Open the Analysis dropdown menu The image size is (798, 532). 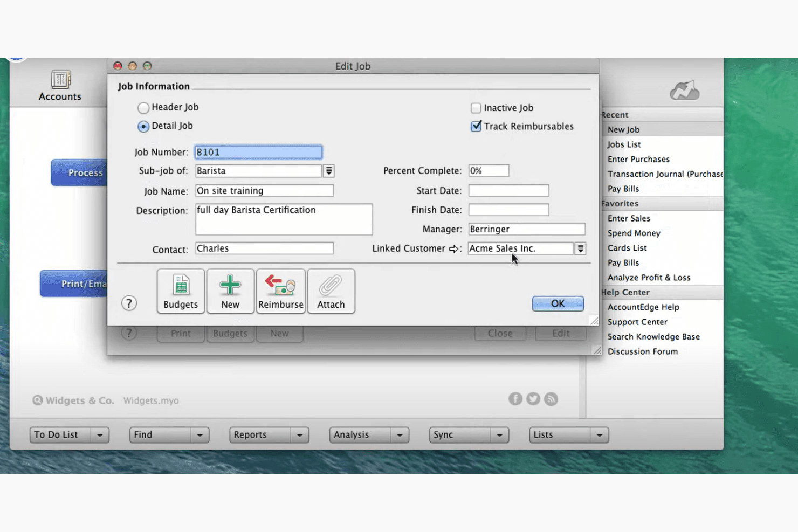(x=369, y=435)
